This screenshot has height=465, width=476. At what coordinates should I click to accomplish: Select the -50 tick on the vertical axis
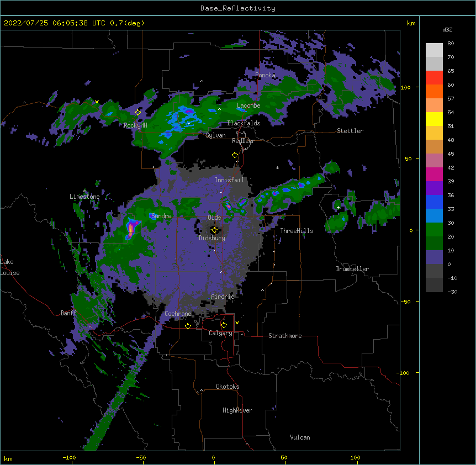click(x=405, y=302)
